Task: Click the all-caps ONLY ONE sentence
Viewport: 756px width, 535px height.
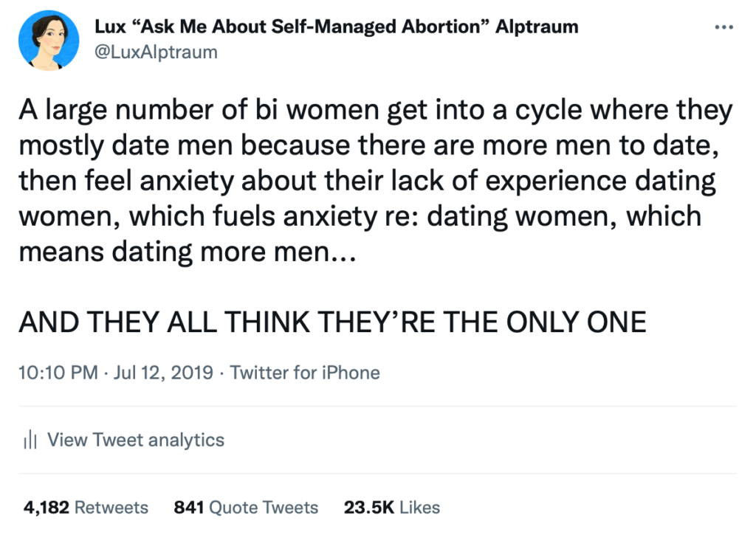Action: tap(332, 322)
